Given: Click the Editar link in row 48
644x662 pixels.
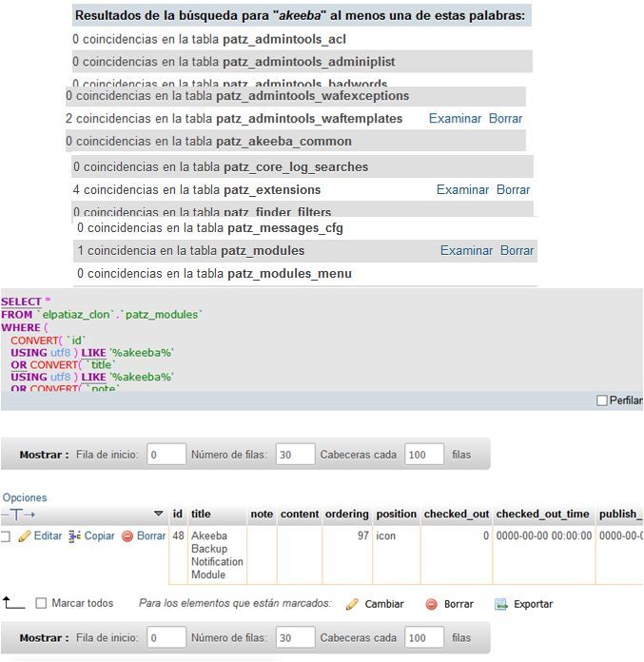Looking at the screenshot, I should tap(48, 536).
